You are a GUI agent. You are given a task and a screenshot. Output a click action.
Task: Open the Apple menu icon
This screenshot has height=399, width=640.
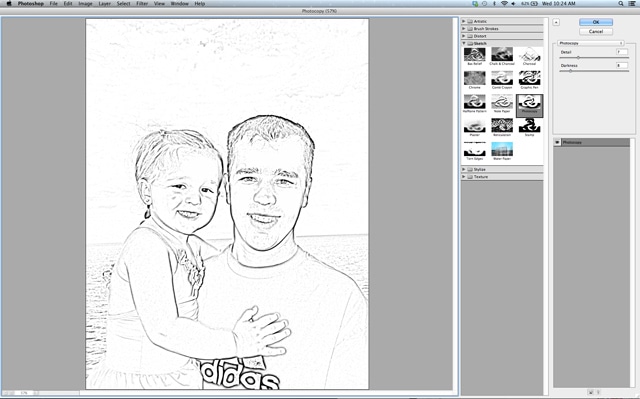point(9,3)
